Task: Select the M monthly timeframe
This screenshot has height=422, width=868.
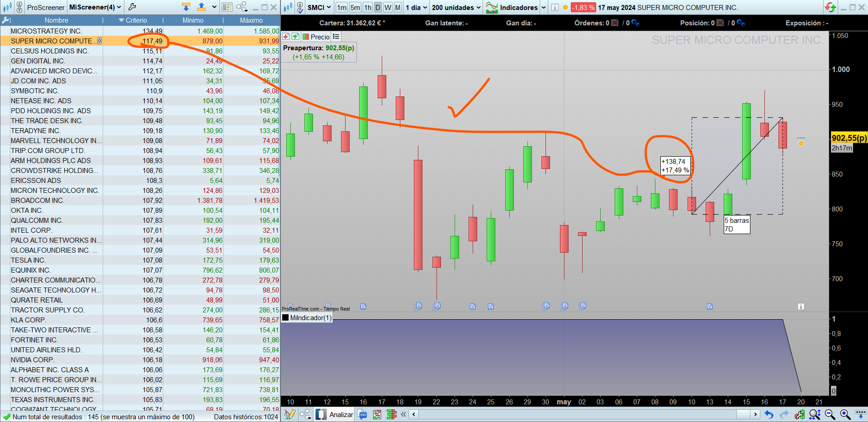Action: pos(398,8)
